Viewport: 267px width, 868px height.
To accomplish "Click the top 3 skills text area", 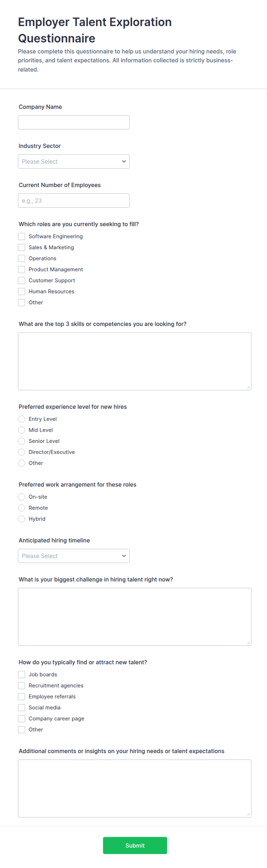I will coord(135,361).
